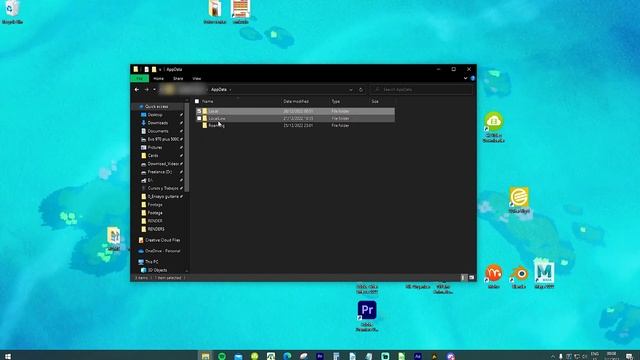Open address bar history dropdown
The width and height of the screenshot is (640, 360).
tap(351, 90)
